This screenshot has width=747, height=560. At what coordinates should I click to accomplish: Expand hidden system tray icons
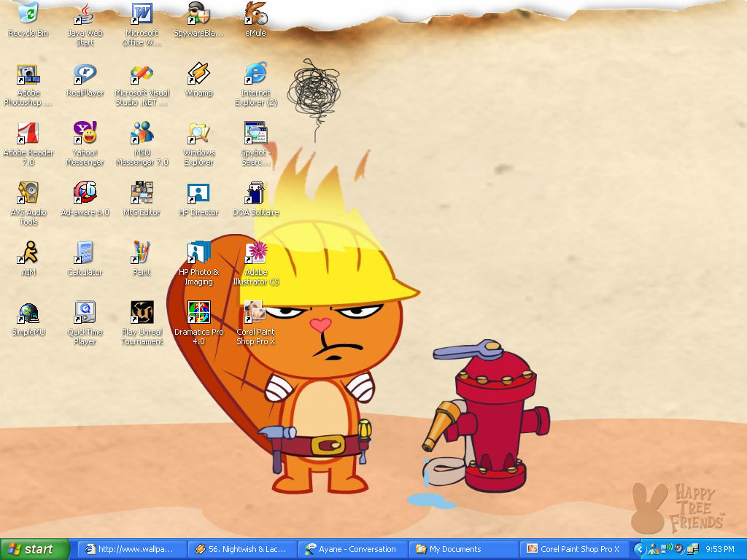(x=640, y=549)
